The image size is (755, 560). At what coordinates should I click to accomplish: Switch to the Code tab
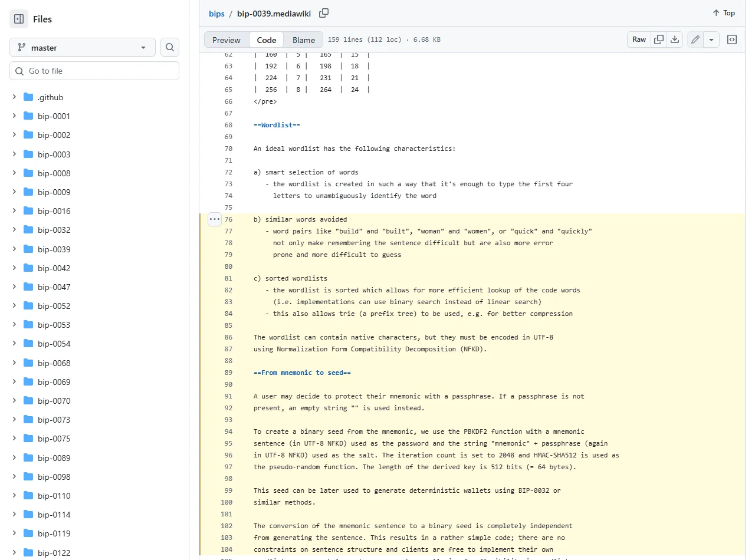267,39
